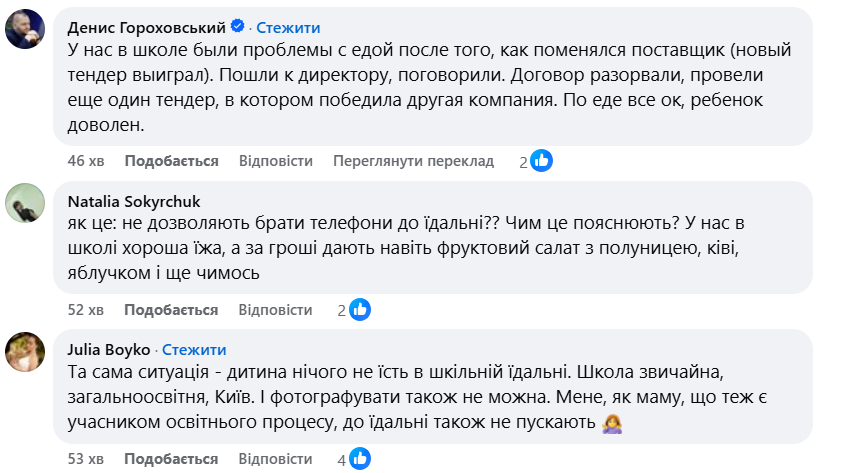
Task: Open the 46 хв timestamp on Денис's comment
Action: click(85, 160)
